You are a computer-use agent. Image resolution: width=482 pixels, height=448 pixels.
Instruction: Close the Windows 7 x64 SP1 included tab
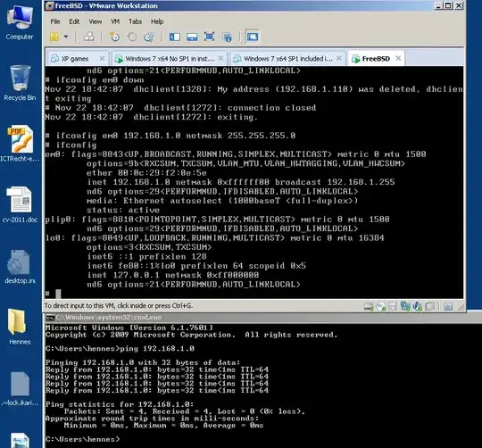pyautogui.click(x=339, y=58)
